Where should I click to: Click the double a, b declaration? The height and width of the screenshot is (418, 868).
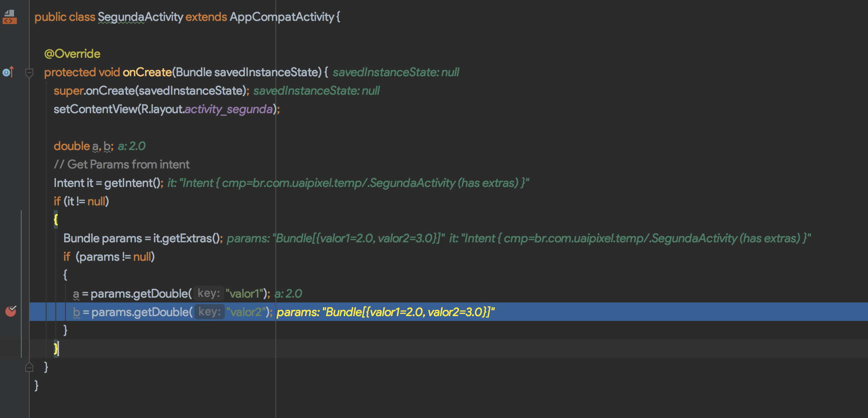pyautogui.click(x=84, y=146)
